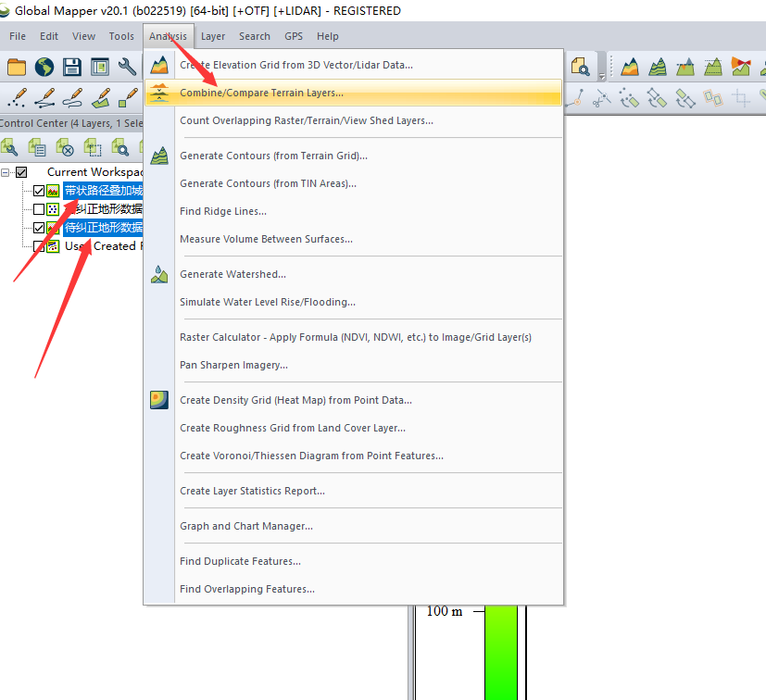Choose Combine/Compare Terrain Layers

pyautogui.click(x=353, y=93)
